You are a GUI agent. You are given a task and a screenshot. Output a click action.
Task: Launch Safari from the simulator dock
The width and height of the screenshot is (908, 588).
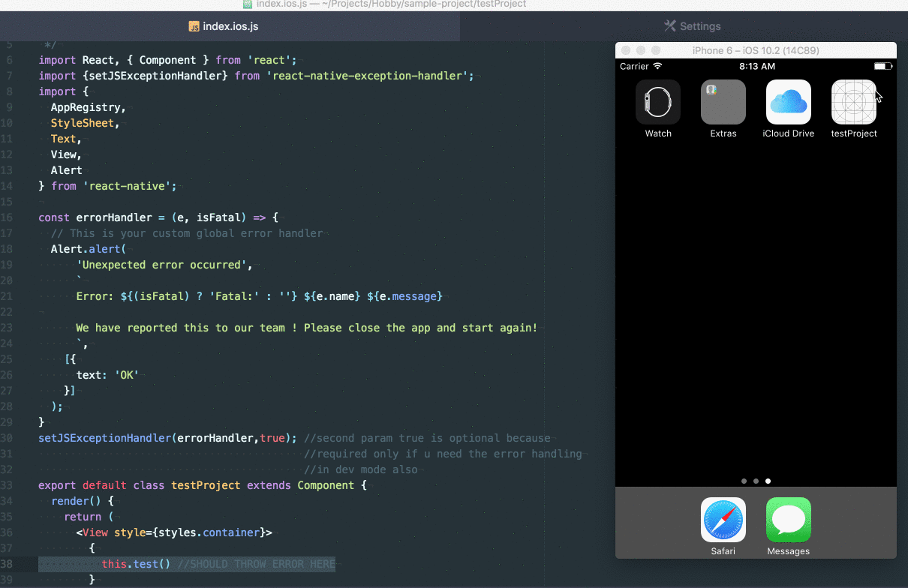[723, 518]
